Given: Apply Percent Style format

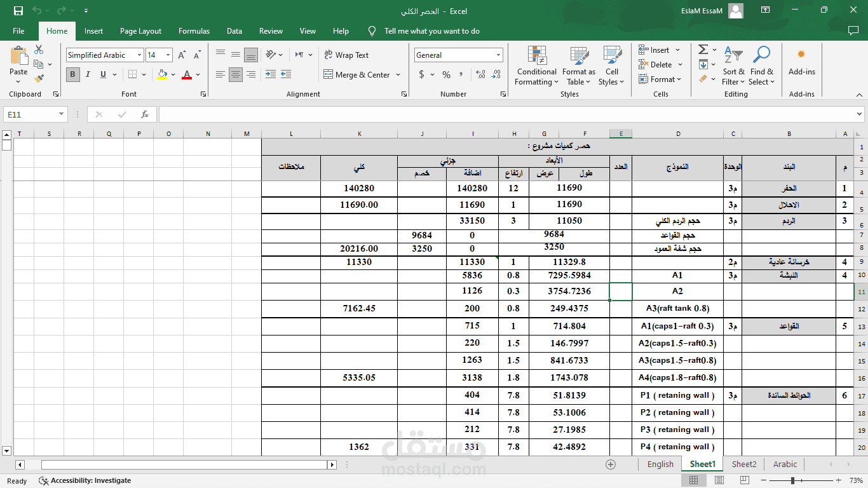Looking at the screenshot, I should click(446, 74).
